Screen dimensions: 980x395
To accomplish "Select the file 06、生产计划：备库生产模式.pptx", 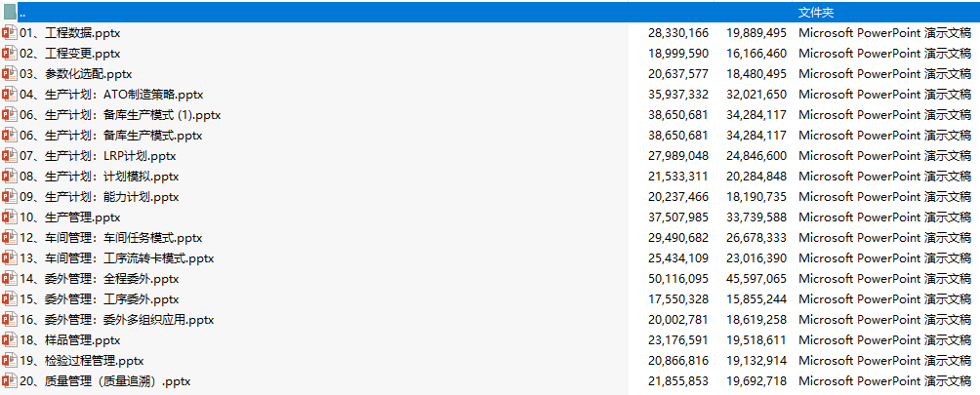I will tap(110, 136).
